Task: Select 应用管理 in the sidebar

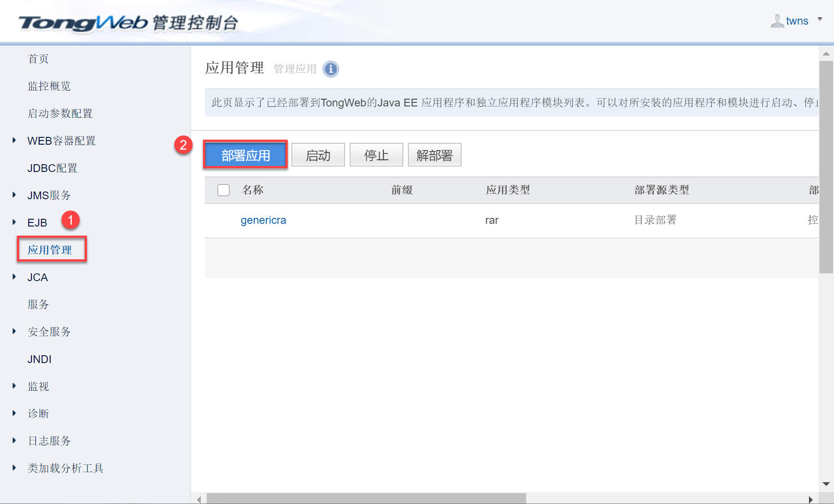Action: (x=50, y=250)
